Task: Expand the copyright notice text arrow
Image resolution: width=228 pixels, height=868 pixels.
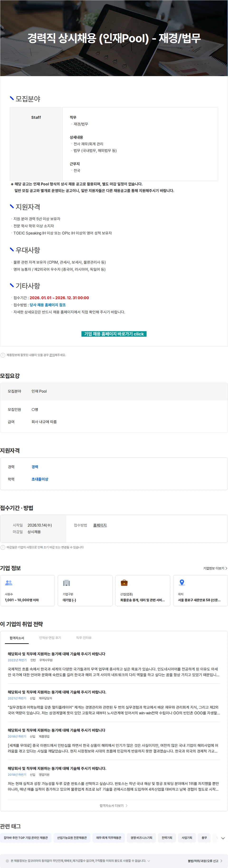Action: point(149,861)
